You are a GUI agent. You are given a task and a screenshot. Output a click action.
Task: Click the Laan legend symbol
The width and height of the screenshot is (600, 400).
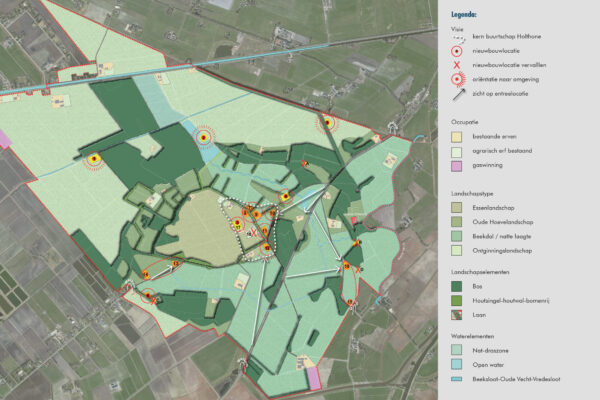coord(456,315)
